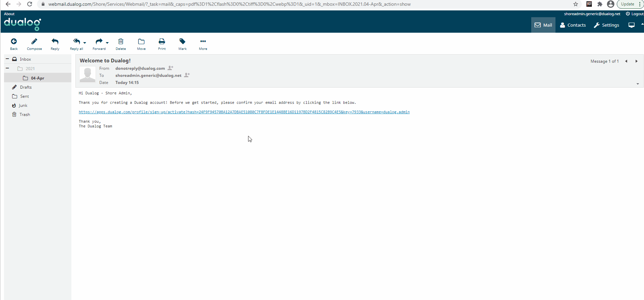
Task: Open the Reply all dropdown arrow
Action: pyautogui.click(x=85, y=43)
